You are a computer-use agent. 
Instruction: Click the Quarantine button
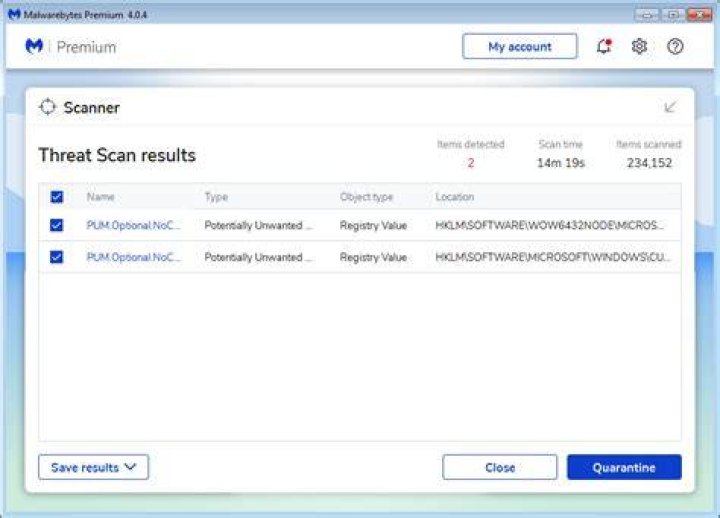click(x=624, y=467)
